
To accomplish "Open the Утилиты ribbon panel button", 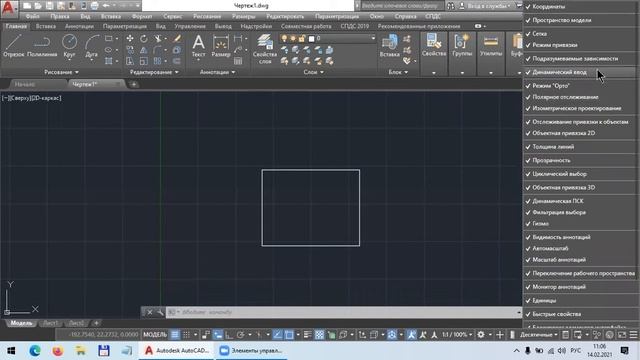I will (491, 46).
